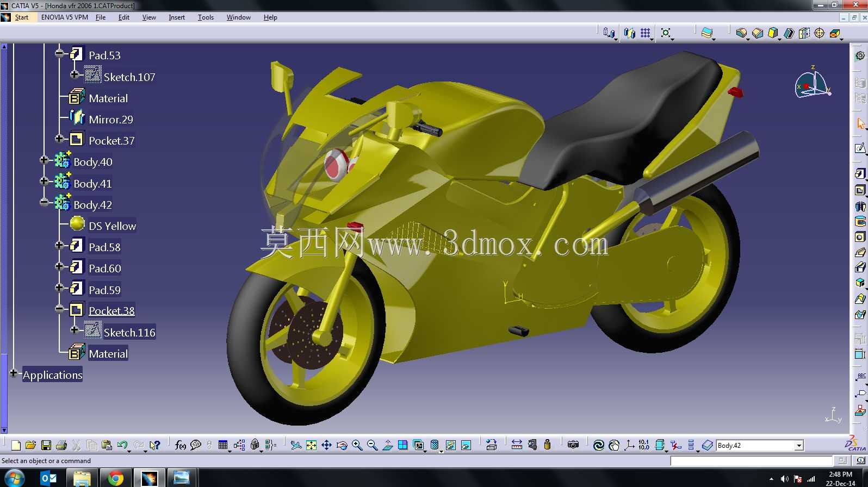Toggle the select arrow in right toolbar
Screen dimensions: 868x487
[x=860, y=123]
